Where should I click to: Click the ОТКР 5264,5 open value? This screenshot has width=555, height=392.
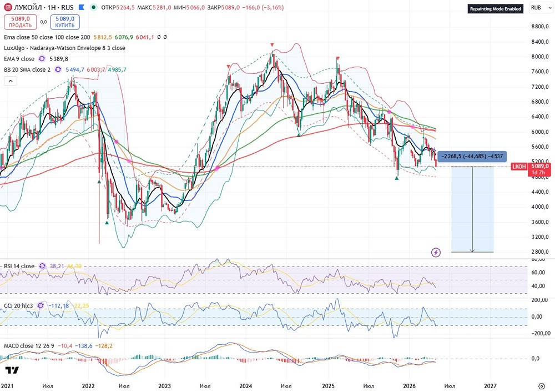coord(118,7)
